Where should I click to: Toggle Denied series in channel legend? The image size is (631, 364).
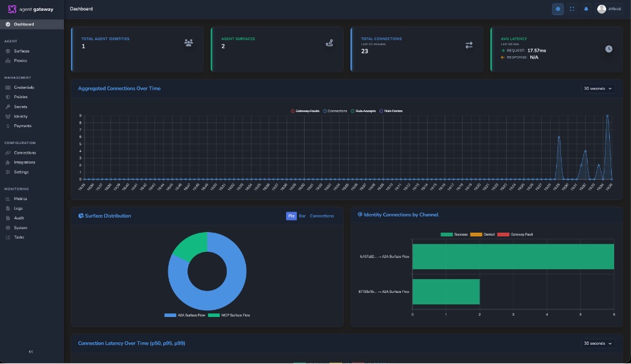(x=483, y=234)
